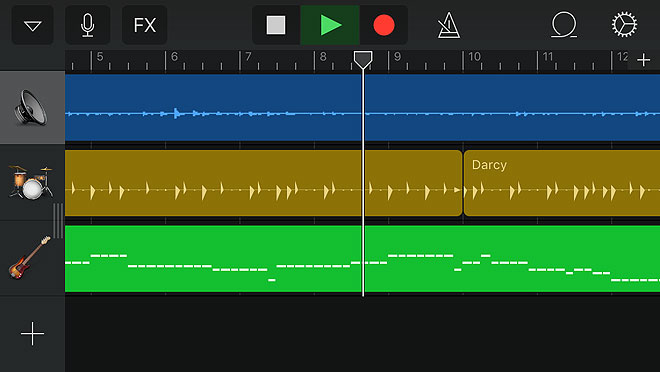Start playback with the green play button
660x372 pixels.
(330, 25)
